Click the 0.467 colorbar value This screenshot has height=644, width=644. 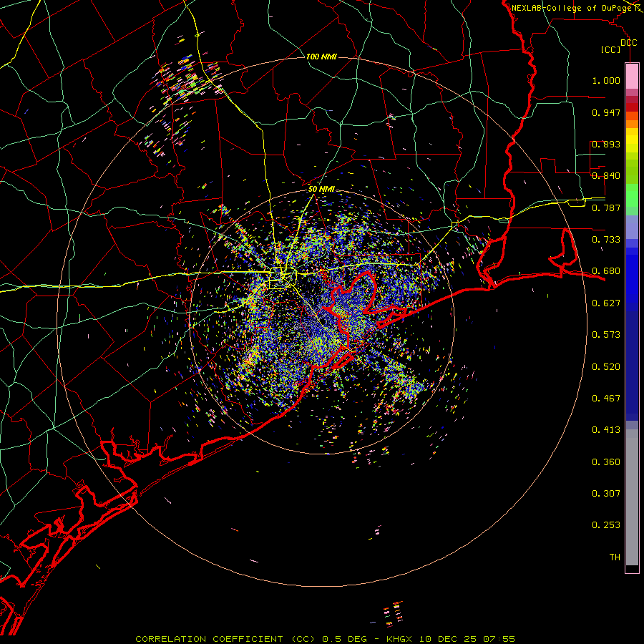(606, 399)
